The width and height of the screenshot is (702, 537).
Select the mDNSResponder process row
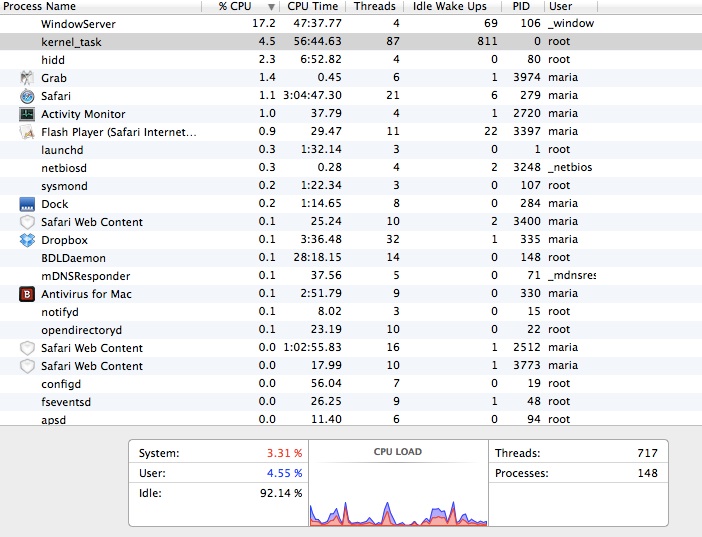point(351,275)
